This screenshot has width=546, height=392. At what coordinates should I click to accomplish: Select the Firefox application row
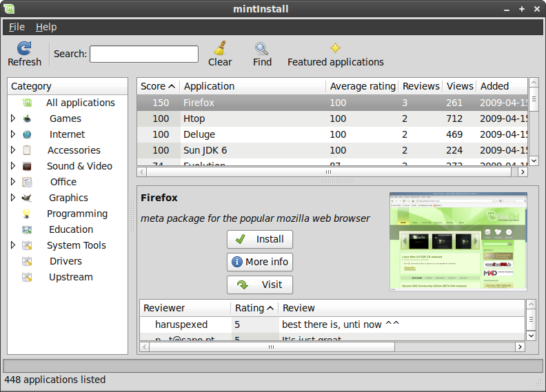click(x=332, y=103)
